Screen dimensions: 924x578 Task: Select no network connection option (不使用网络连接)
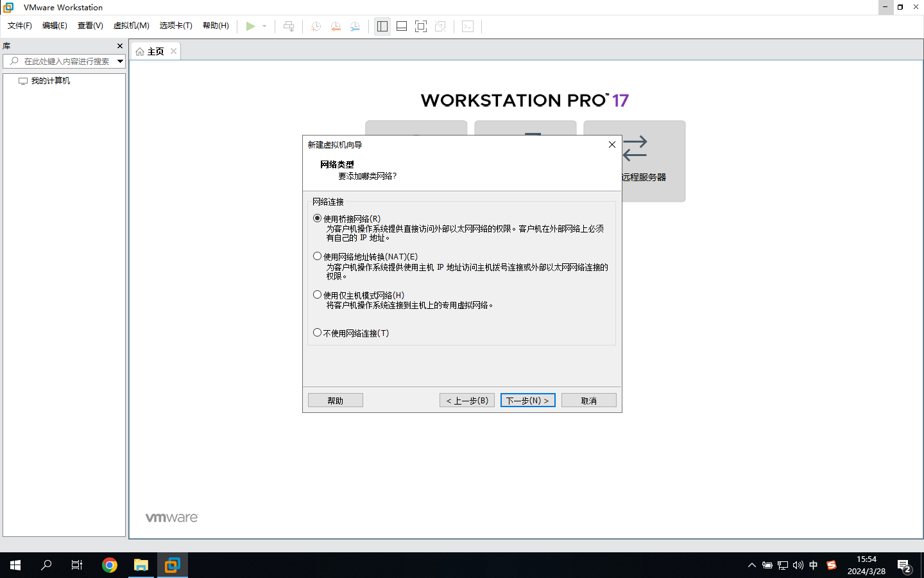click(318, 333)
